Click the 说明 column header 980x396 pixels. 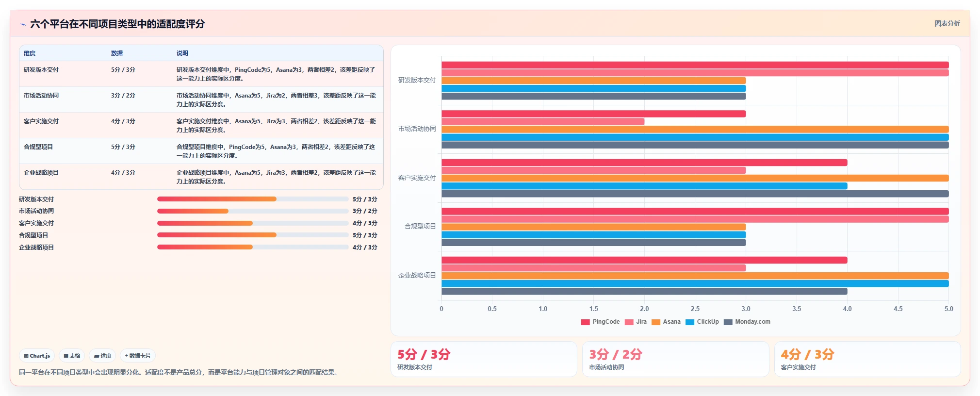[x=182, y=53]
